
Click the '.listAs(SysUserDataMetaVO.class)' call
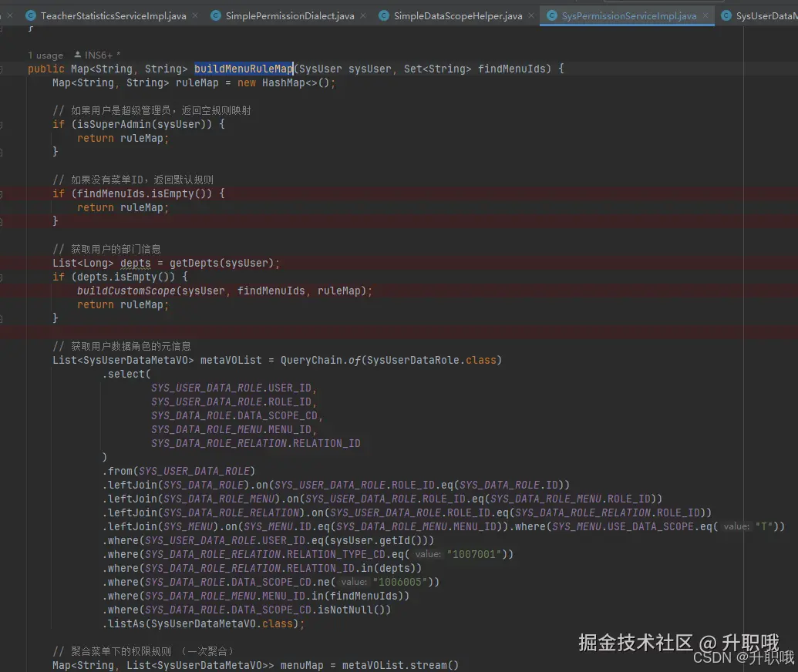pos(203,623)
